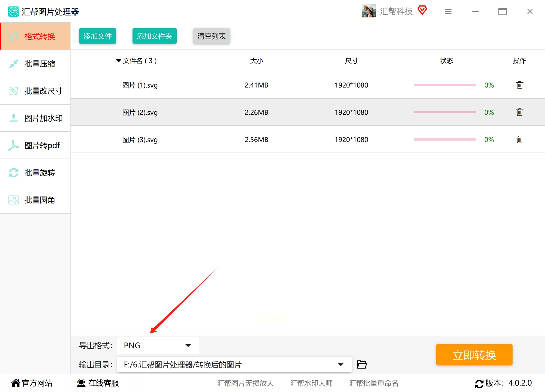545x392 pixels.
Task: Open output folder browse icon
Action: click(x=362, y=364)
